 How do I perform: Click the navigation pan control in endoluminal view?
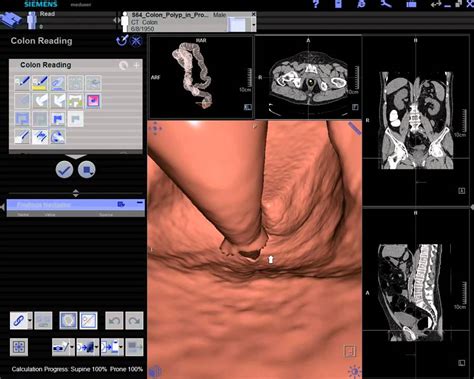(x=155, y=128)
